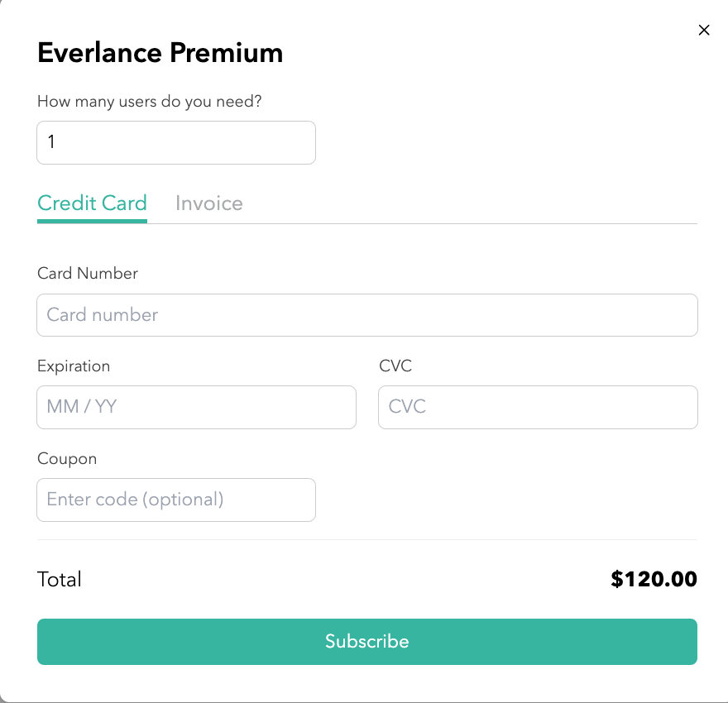728x703 pixels.
Task: Click the green underline below Credit Card
Action: click(92, 221)
